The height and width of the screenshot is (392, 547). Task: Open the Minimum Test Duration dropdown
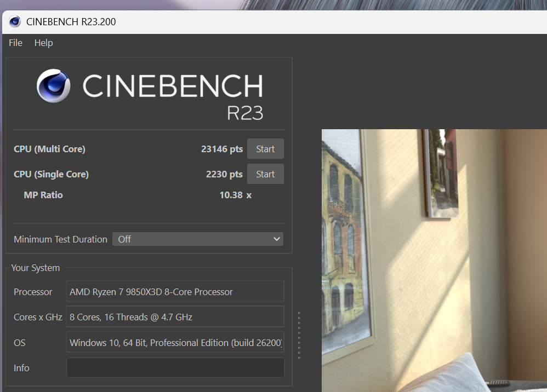pyautogui.click(x=197, y=239)
